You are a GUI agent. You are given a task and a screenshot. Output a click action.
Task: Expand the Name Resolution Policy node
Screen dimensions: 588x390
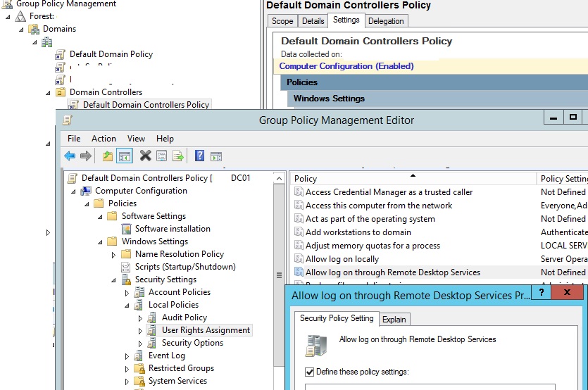pos(113,254)
